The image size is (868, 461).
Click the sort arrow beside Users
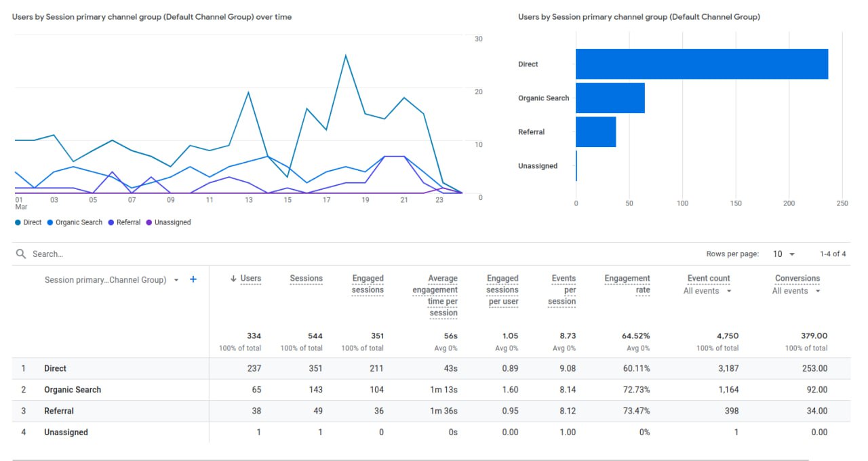tap(233, 279)
